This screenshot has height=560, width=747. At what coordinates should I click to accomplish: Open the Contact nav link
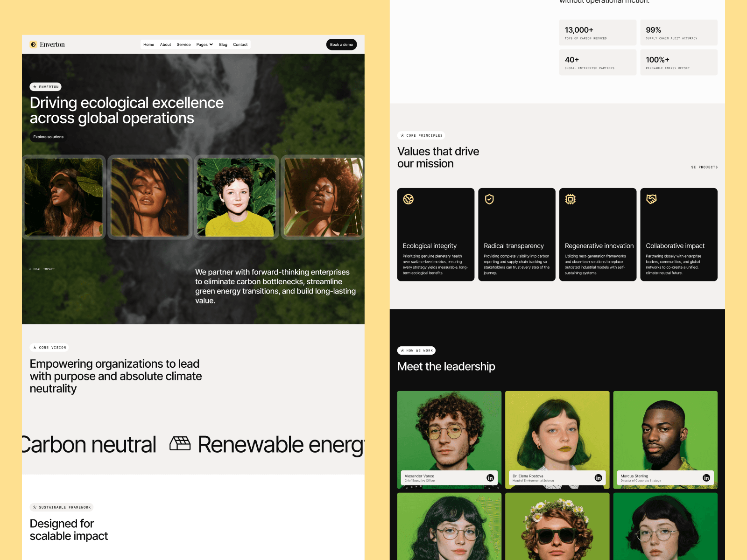click(x=240, y=45)
